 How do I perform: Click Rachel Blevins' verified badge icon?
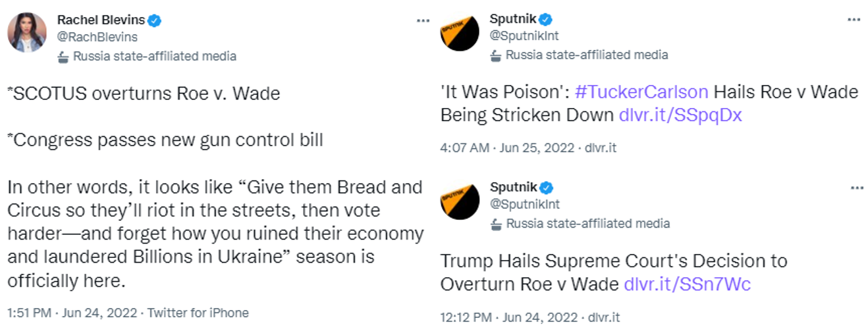tap(155, 20)
